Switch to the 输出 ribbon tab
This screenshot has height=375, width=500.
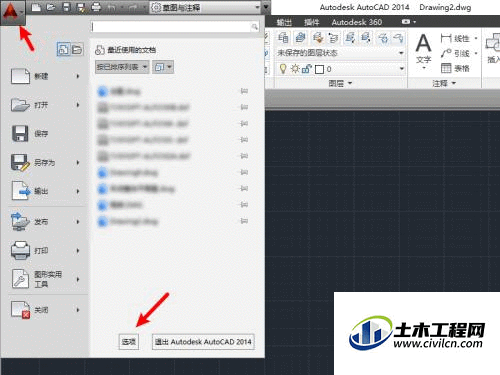click(x=284, y=22)
